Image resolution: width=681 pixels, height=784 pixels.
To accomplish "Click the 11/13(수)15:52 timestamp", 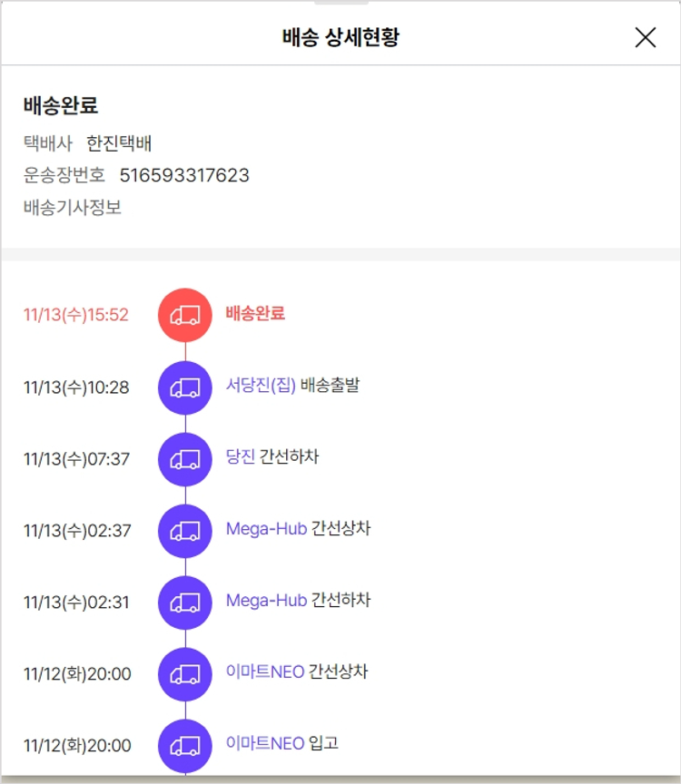I will [x=76, y=315].
